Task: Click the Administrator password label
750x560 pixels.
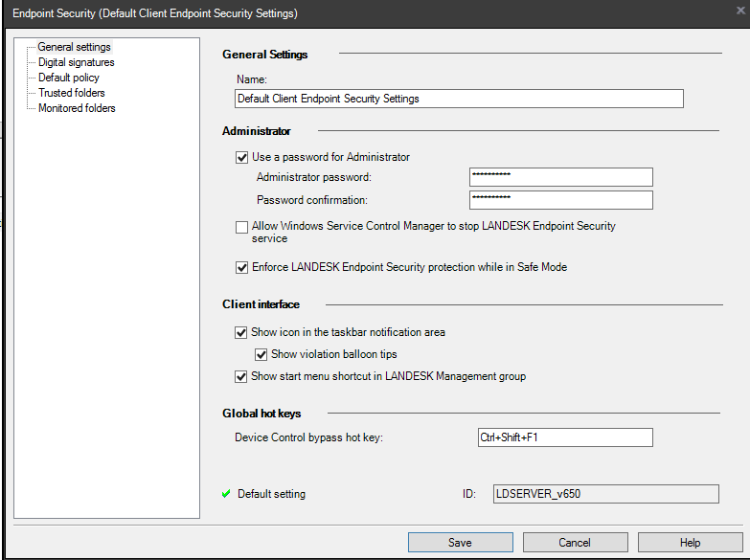Action: (x=314, y=177)
